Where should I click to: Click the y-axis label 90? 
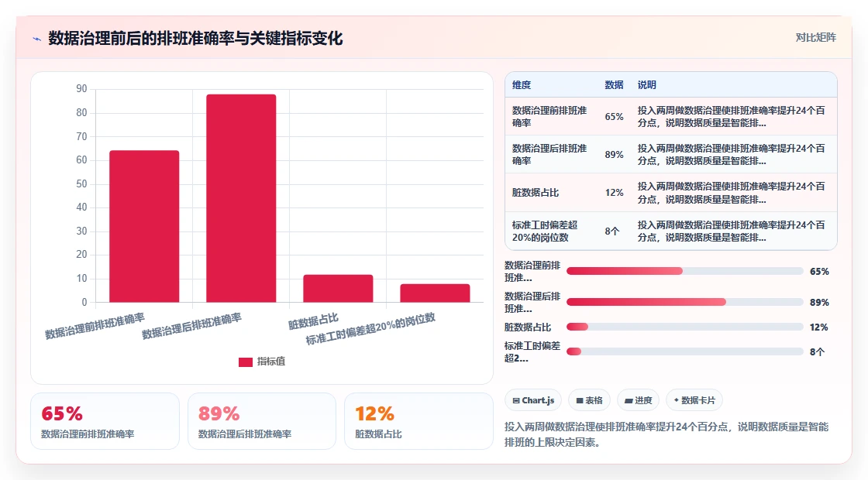[x=82, y=89]
